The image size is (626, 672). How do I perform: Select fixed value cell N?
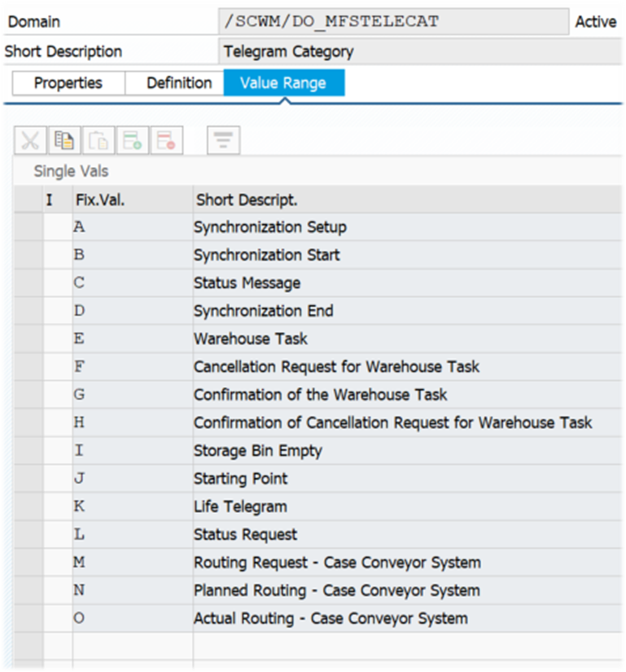coord(133,591)
